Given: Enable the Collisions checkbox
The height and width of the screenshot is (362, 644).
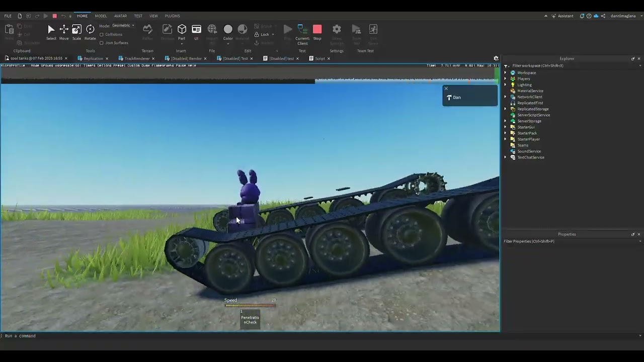Looking at the screenshot, I should (102, 35).
